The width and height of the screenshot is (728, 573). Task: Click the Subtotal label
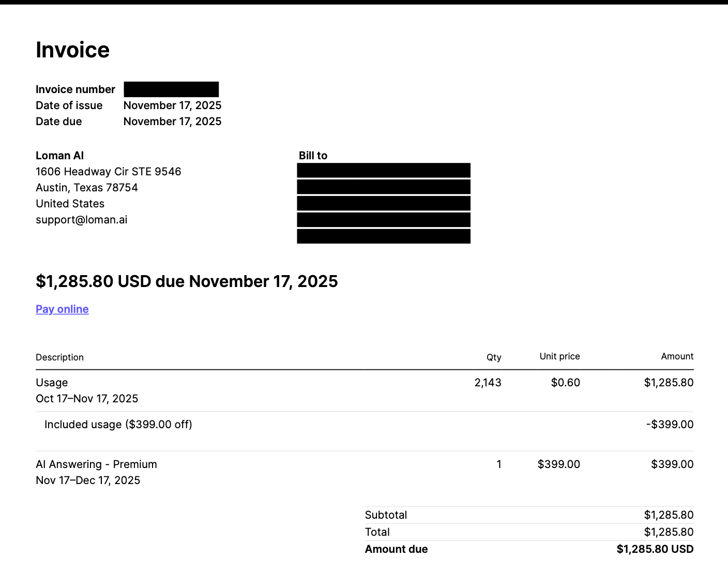386,515
